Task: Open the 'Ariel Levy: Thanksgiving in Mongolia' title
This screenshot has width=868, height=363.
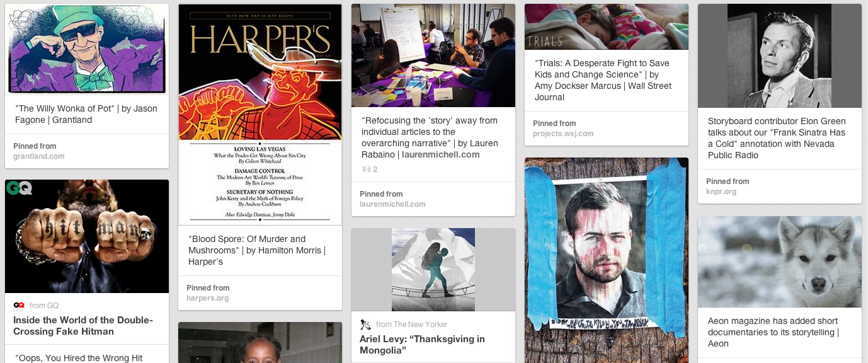Action: pos(422,345)
